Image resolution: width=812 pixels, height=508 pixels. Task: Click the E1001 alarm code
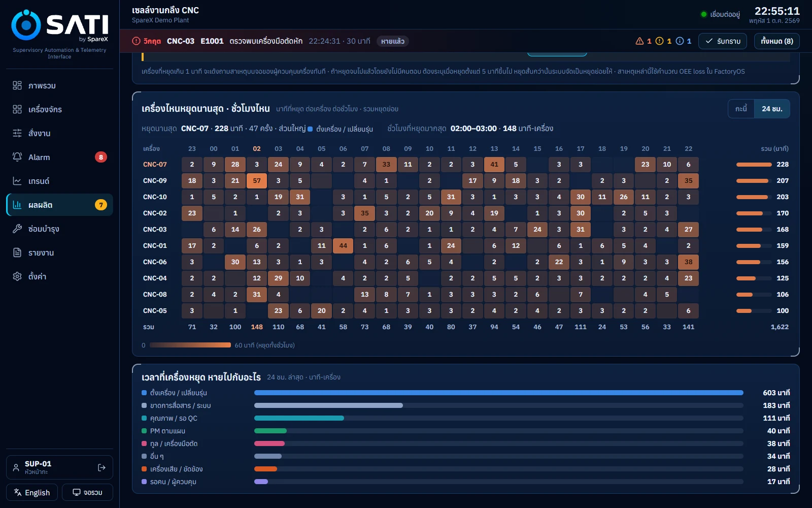click(212, 41)
